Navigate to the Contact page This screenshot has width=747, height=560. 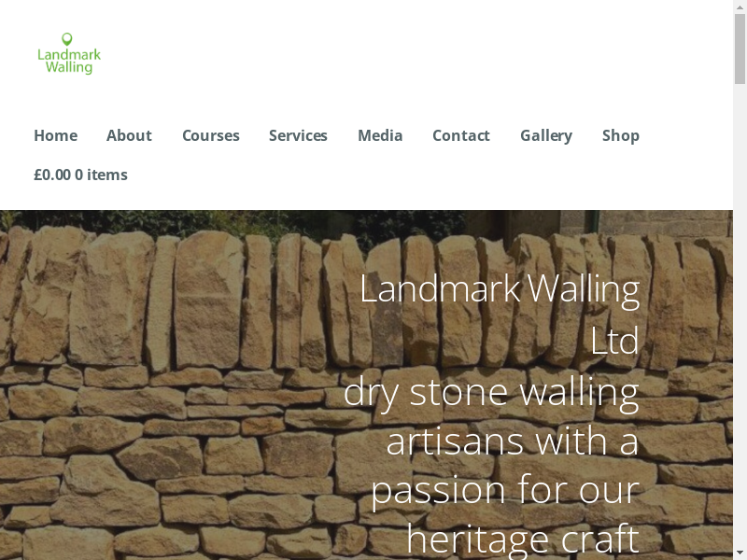pyautogui.click(x=461, y=135)
